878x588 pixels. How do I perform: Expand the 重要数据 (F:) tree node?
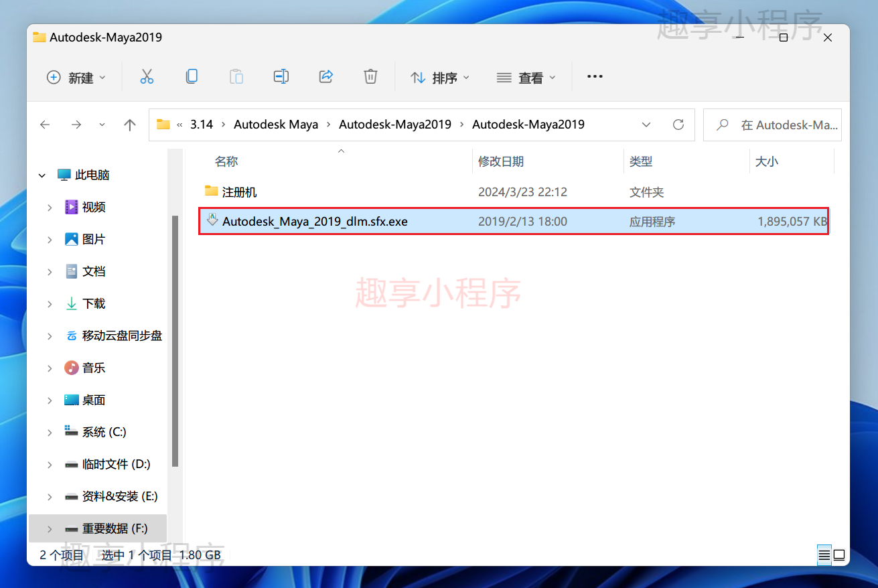[50, 529]
